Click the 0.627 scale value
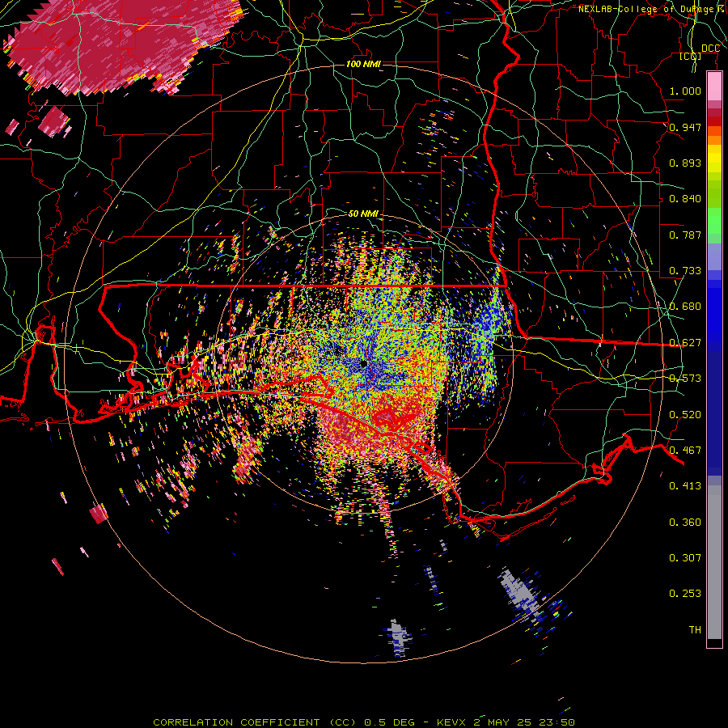Image resolution: width=728 pixels, height=728 pixels. click(685, 343)
